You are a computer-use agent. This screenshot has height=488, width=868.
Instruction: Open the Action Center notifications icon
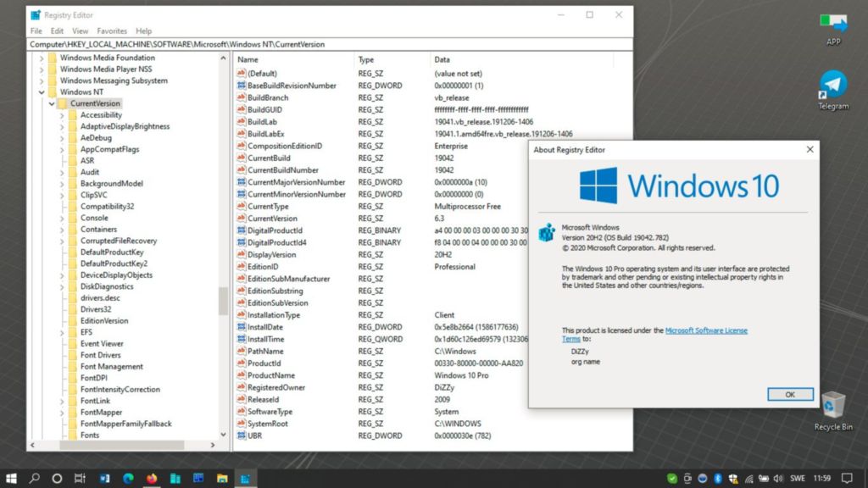847,478
